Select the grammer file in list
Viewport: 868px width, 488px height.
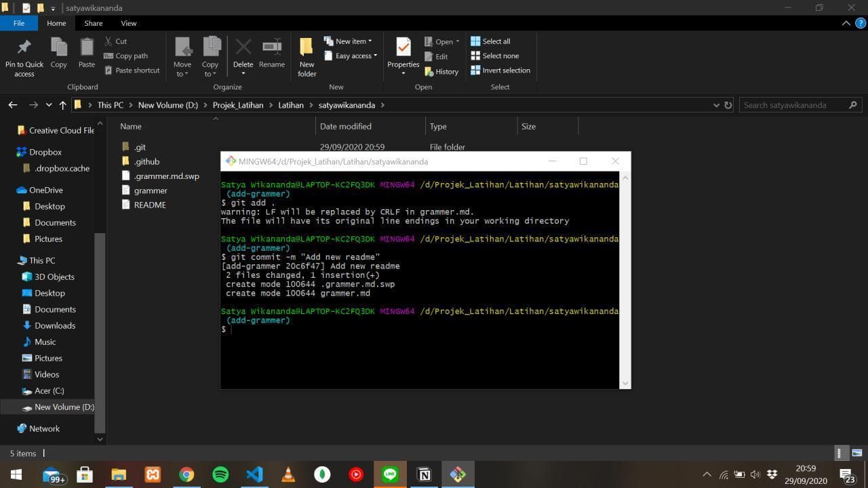click(x=151, y=190)
